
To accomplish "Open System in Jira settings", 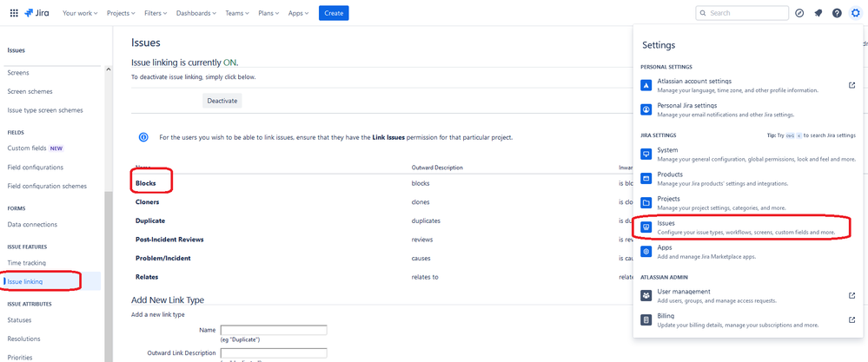I will coord(747,154).
